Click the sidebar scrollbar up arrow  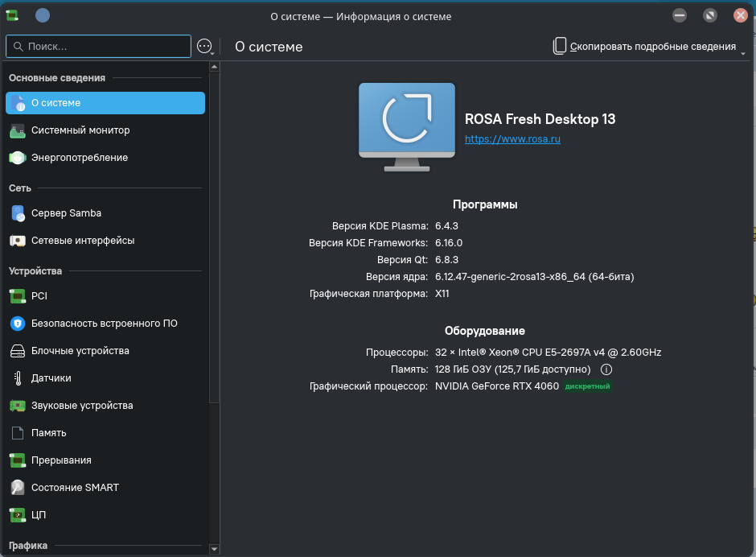(215, 67)
